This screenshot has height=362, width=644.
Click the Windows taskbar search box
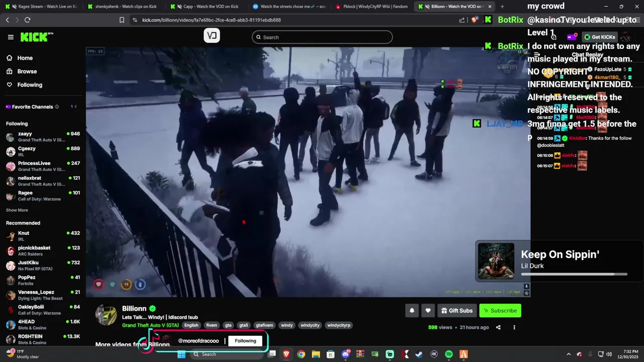[226, 354]
